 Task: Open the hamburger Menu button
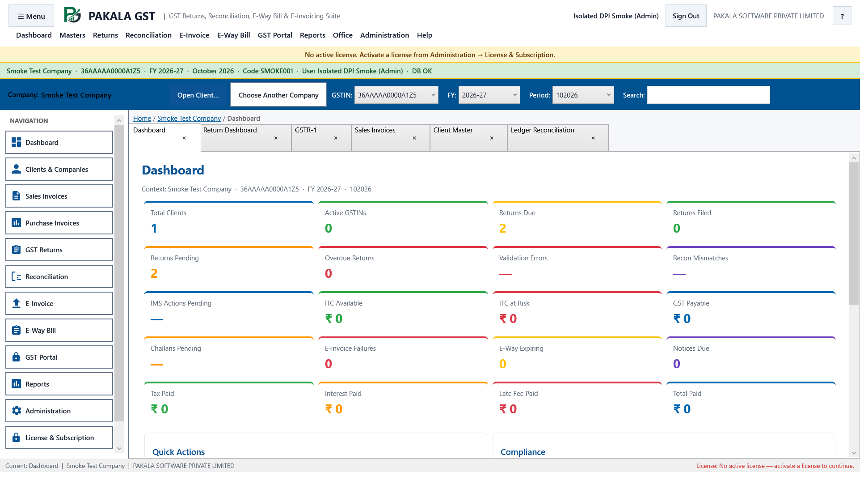pyautogui.click(x=31, y=16)
